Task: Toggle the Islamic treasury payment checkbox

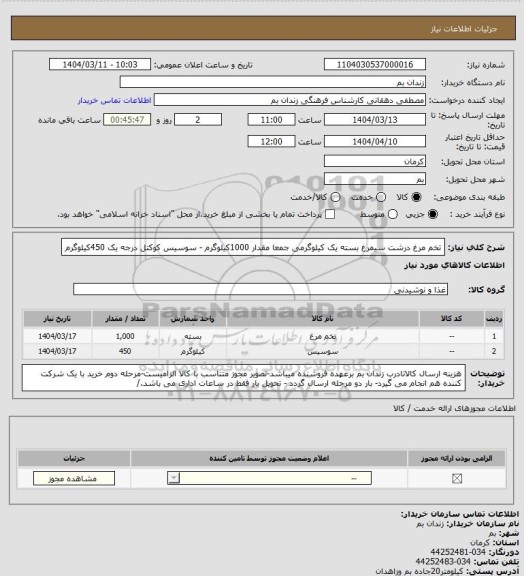Action: tap(330, 214)
